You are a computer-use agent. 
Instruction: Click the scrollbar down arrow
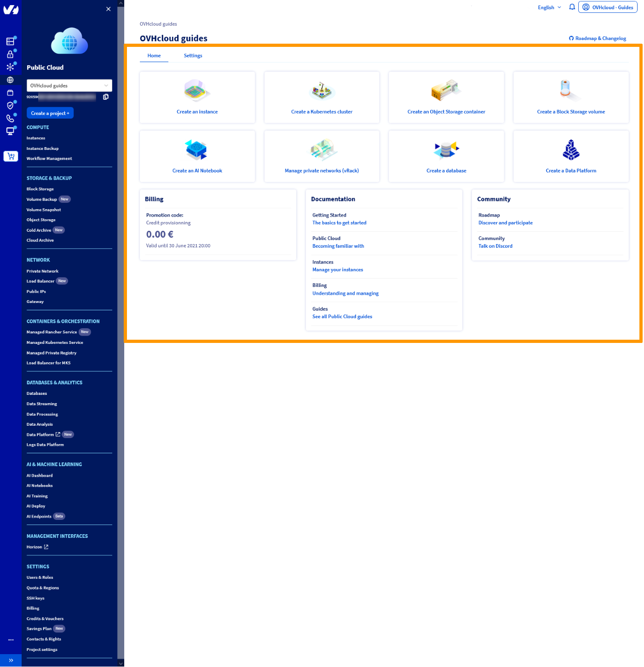click(121, 663)
